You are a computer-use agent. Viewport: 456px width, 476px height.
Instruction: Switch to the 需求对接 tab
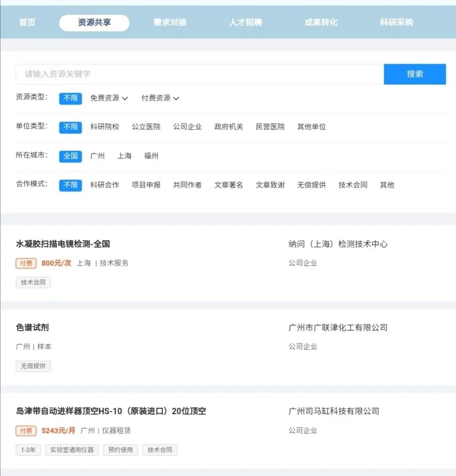pos(170,22)
